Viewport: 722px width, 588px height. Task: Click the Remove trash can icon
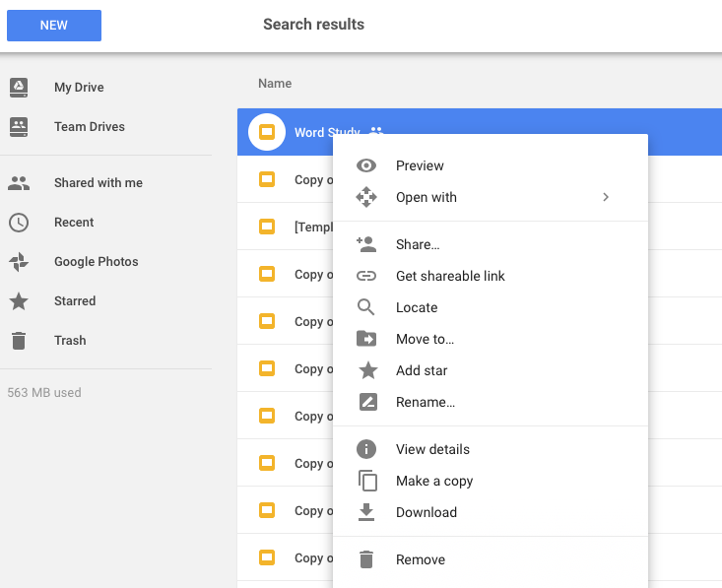click(x=366, y=559)
